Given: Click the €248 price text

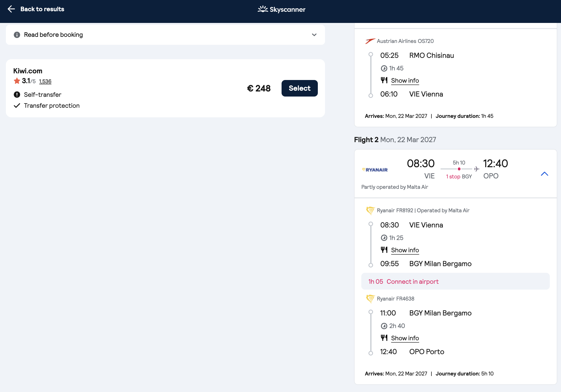Looking at the screenshot, I should [259, 88].
